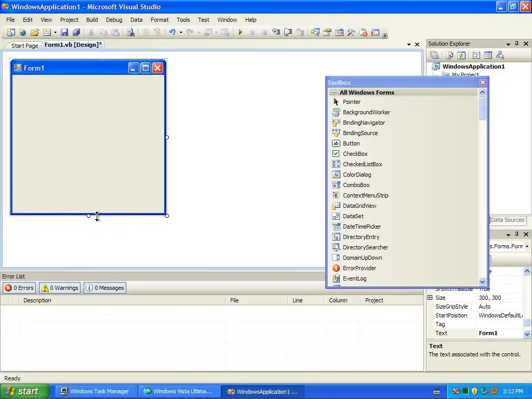Image resolution: width=532 pixels, height=399 pixels.
Task: Expand the Size property
Action: tap(430, 298)
